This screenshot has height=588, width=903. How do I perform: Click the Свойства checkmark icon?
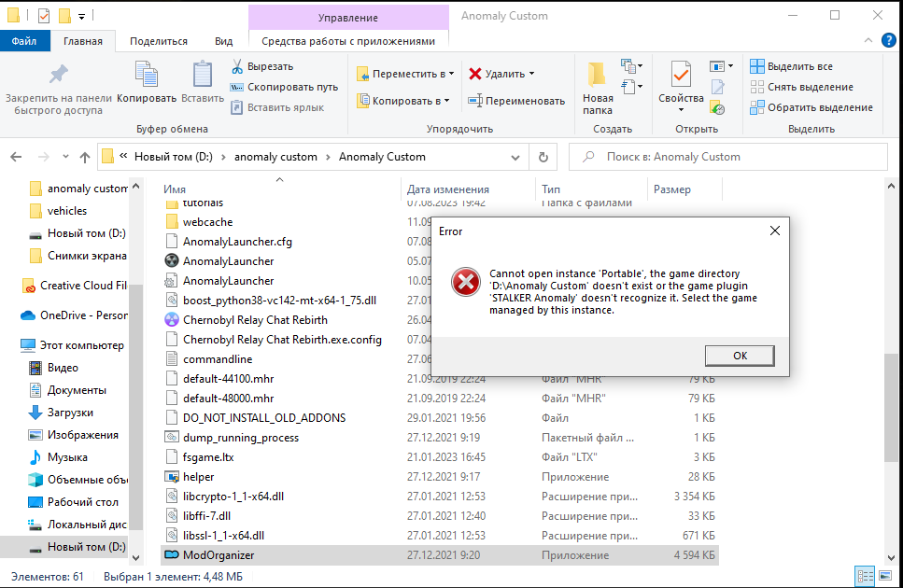point(681,75)
